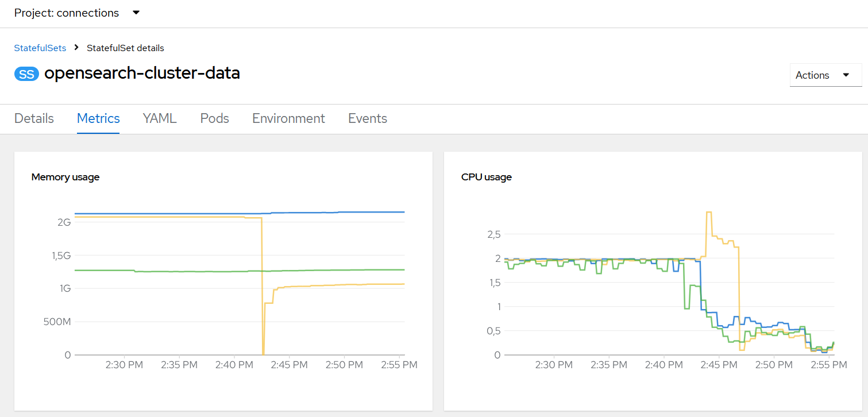View the Environment tab

(288, 118)
